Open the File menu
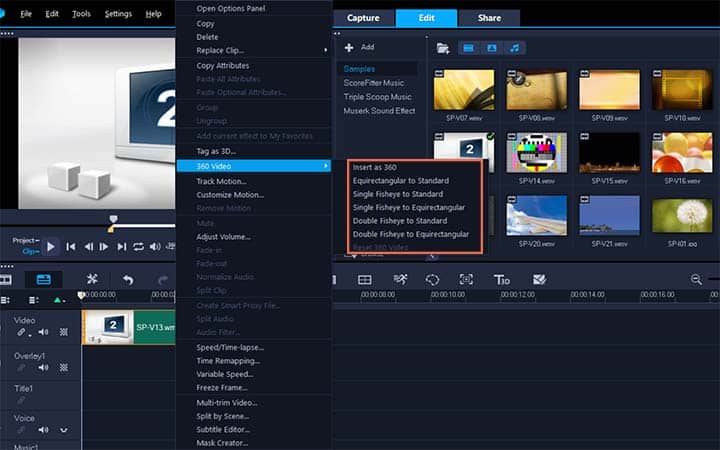The height and width of the screenshot is (450, 720). (x=26, y=14)
